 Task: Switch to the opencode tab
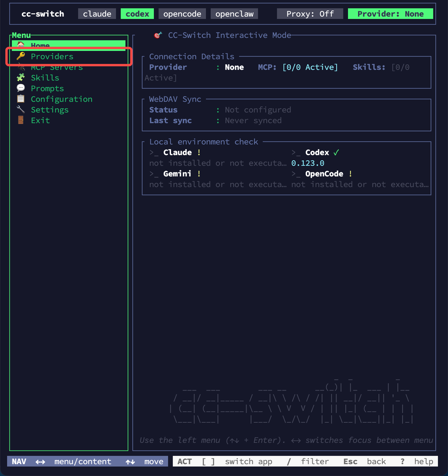click(x=182, y=14)
